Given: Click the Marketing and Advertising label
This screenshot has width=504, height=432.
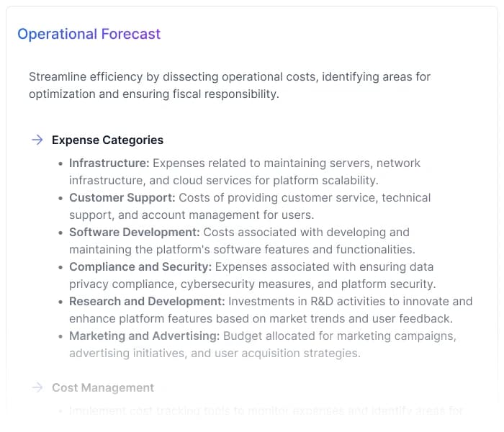Looking at the screenshot, I should (144, 336).
